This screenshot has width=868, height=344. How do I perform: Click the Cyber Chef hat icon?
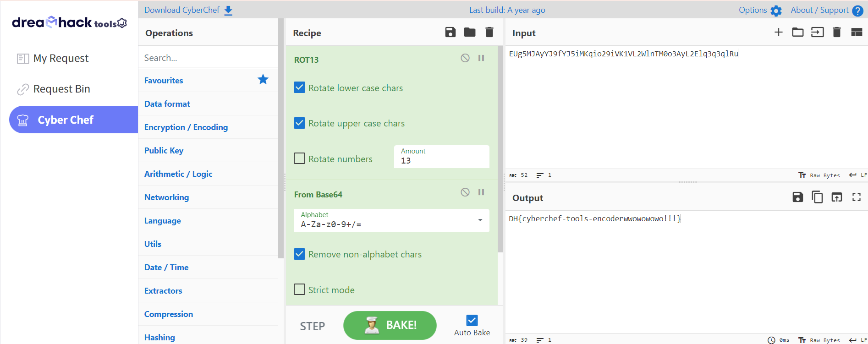point(23,120)
